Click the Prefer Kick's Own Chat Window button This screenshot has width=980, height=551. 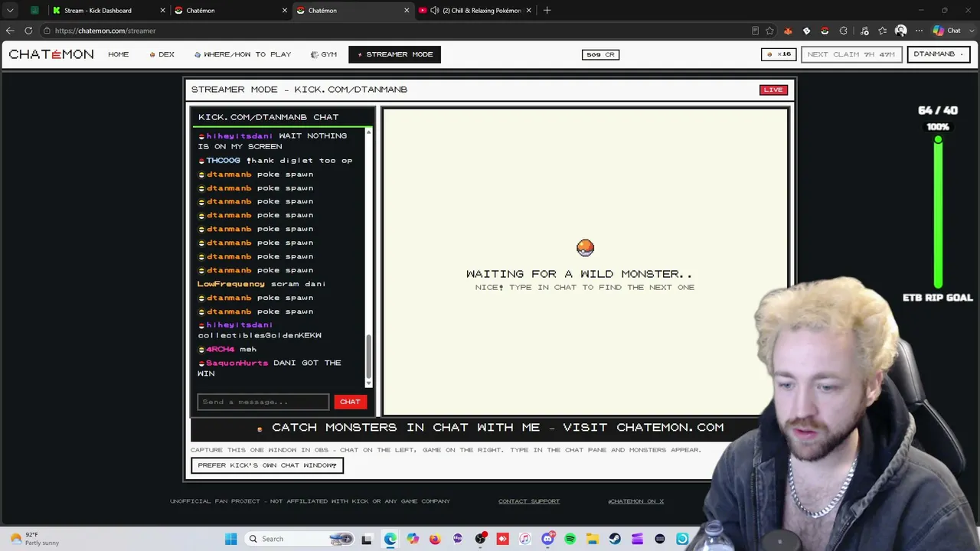[x=267, y=465]
